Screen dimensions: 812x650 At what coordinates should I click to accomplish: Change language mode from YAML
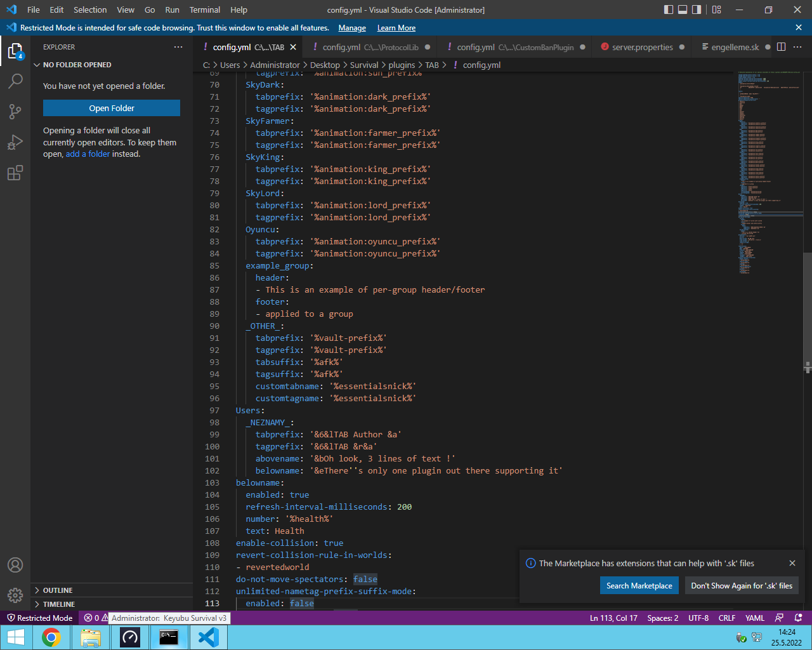point(755,618)
